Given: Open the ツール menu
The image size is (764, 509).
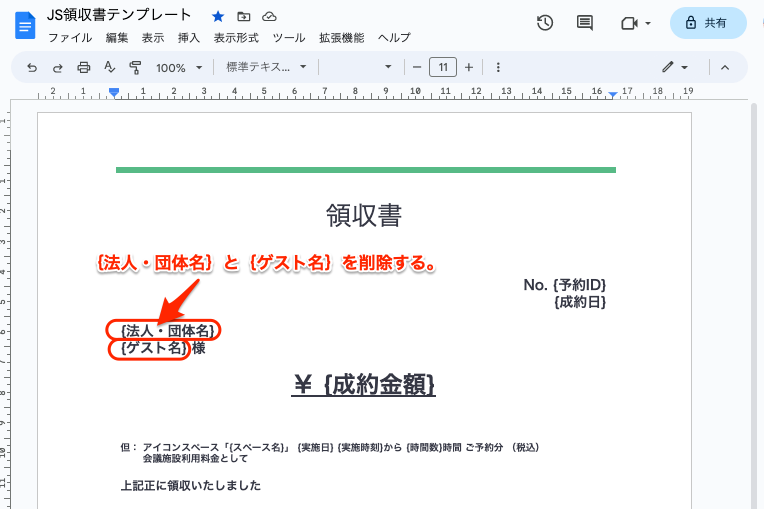Looking at the screenshot, I should [x=289, y=38].
